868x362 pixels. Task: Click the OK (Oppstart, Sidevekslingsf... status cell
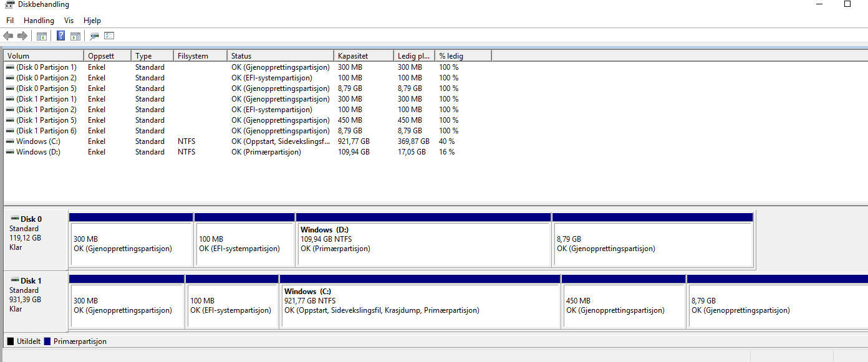coord(281,141)
